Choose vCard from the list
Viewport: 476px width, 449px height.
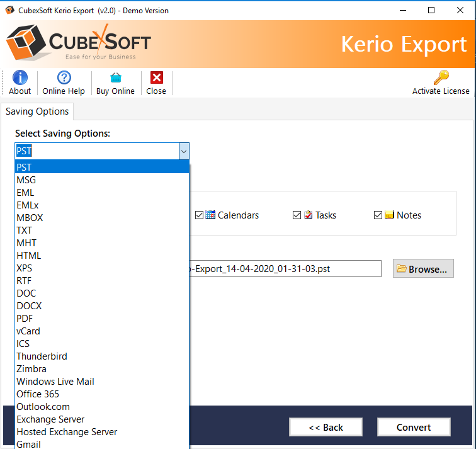pyautogui.click(x=102, y=331)
